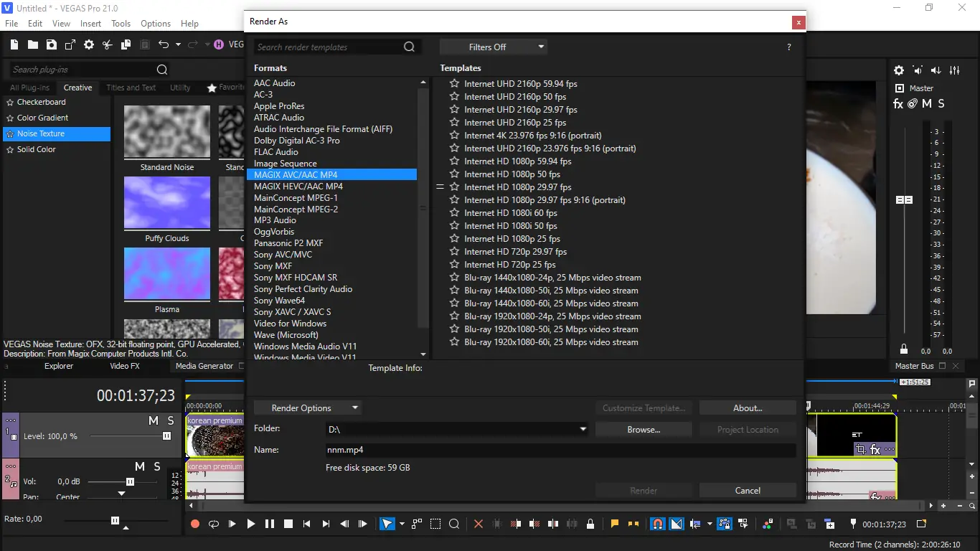This screenshot has width=980, height=551.
Task: Cancel the Render As dialog
Action: coord(747,490)
